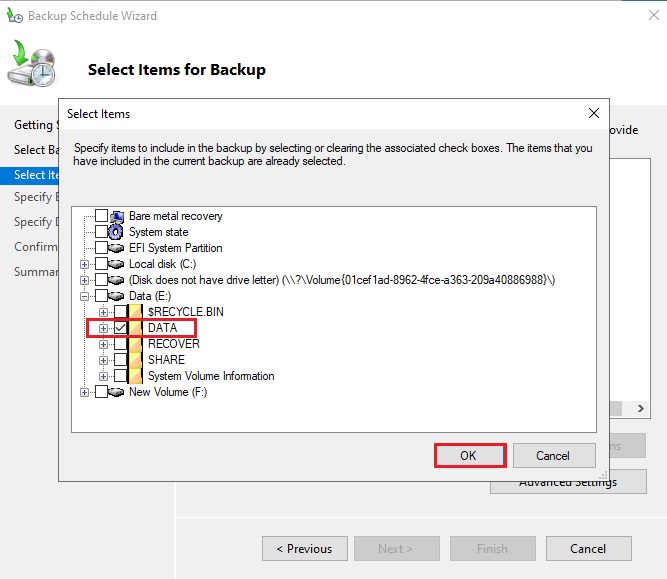Image resolution: width=667 pixels, height=579 pixels.
Task: Check the System state checkbox
Action: click(x=101, y=232)
